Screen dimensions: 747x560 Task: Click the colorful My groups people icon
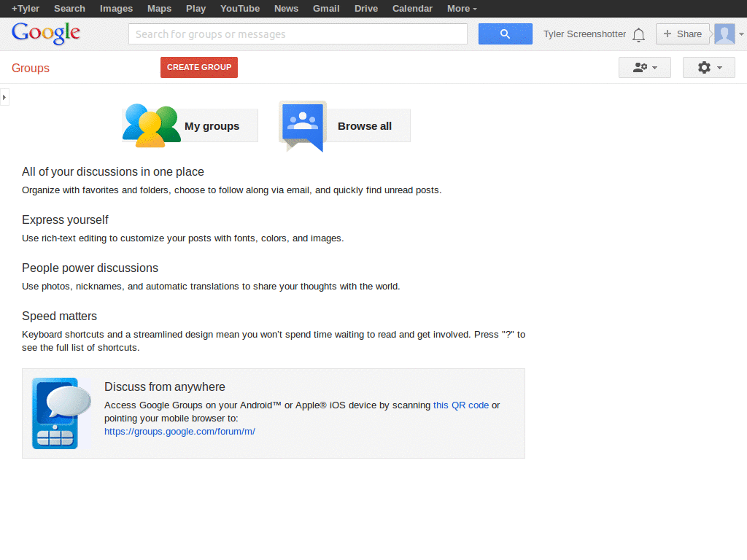coord(152,125)
